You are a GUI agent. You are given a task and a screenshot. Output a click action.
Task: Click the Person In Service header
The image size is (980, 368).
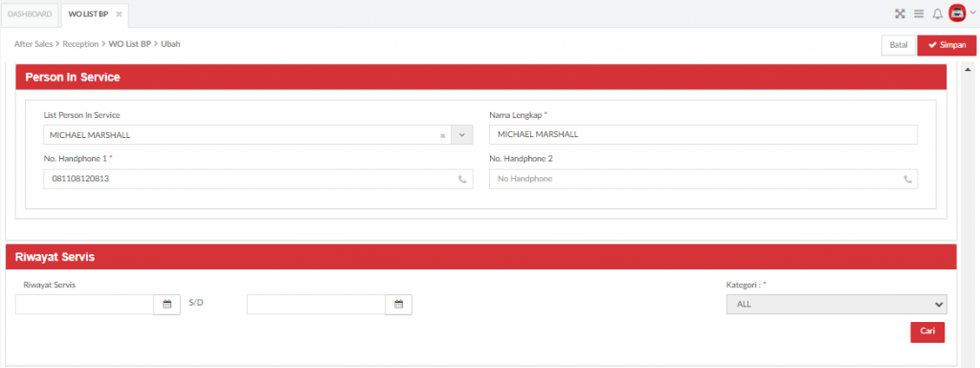(x=481, y=77)
